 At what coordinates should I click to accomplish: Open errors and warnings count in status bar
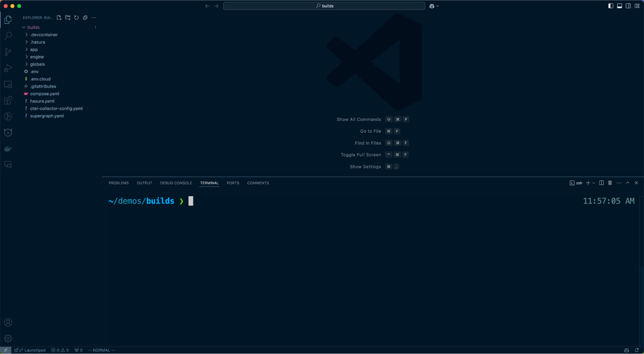coord(60,350)
